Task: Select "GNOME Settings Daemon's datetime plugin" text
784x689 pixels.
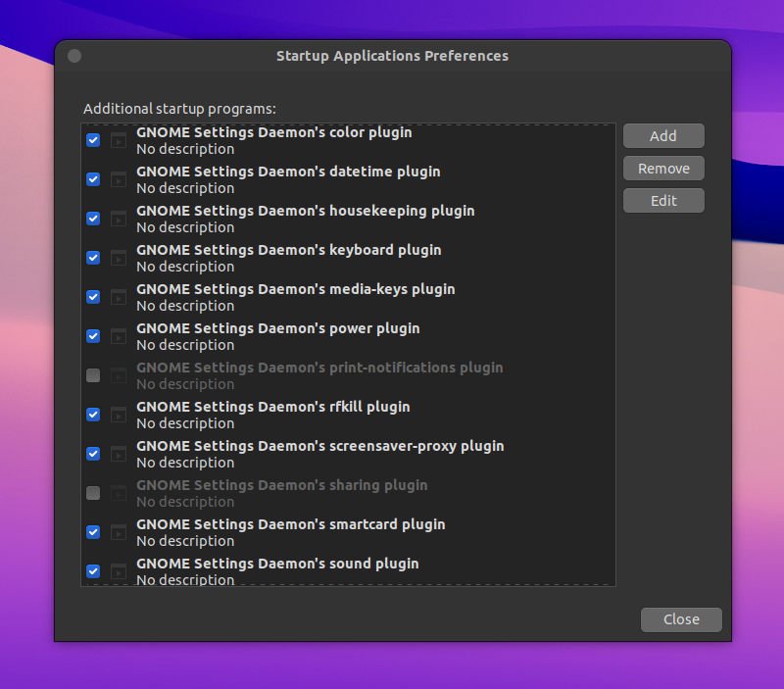Action: click(x=288, y=172)
